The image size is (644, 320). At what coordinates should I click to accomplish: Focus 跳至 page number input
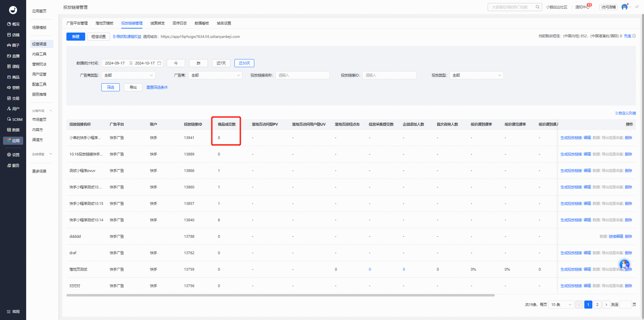tap(625, 305)
